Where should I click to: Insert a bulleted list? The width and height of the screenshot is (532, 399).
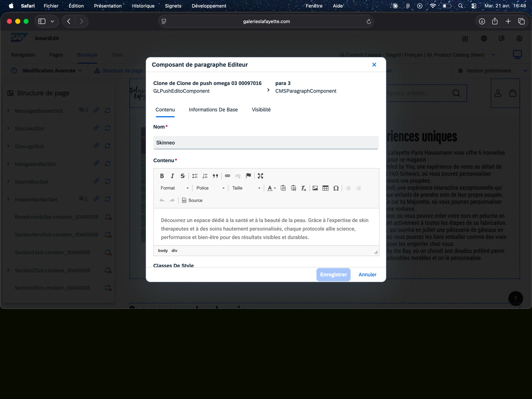pos(195,176)
